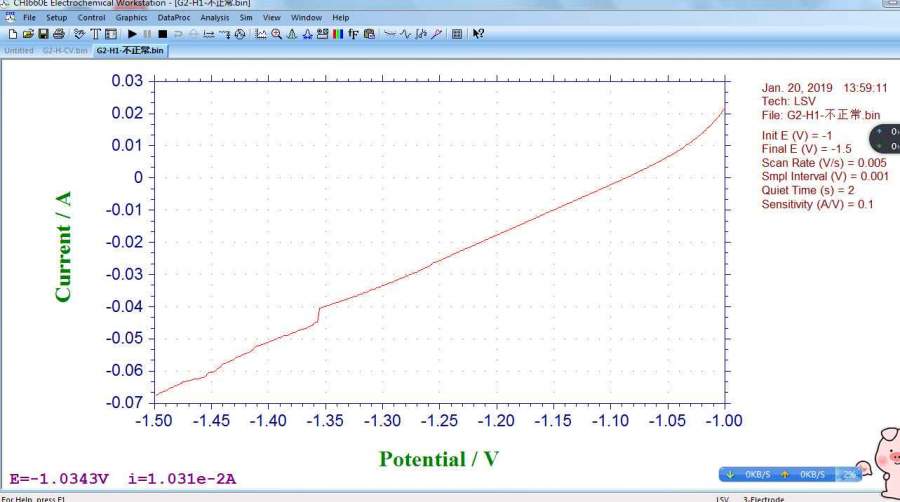The height and width of the screenshot is (502, 900).
Task: Click the Font icon in toolbar
Action: click(354, 34)
